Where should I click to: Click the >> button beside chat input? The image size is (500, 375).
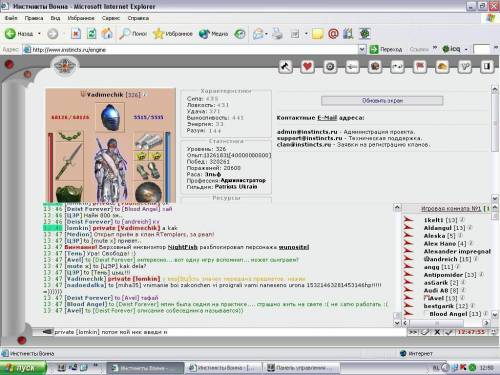[413, 332]
